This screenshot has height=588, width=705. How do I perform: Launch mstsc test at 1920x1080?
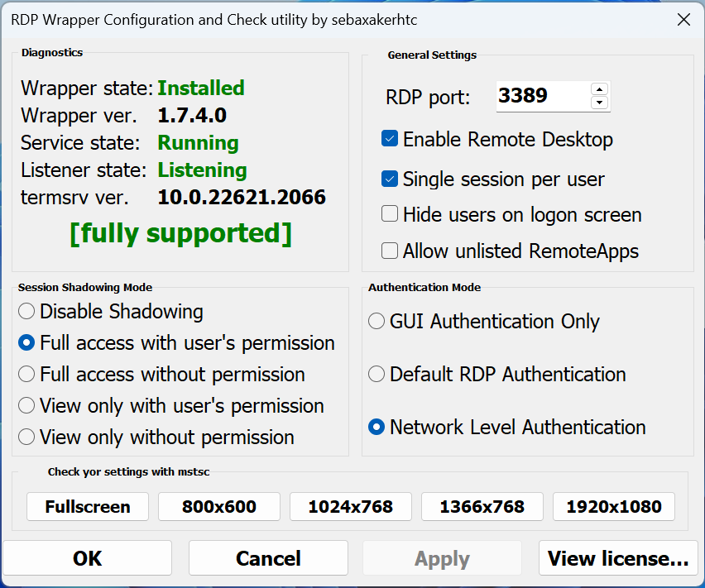coord(614,507)
